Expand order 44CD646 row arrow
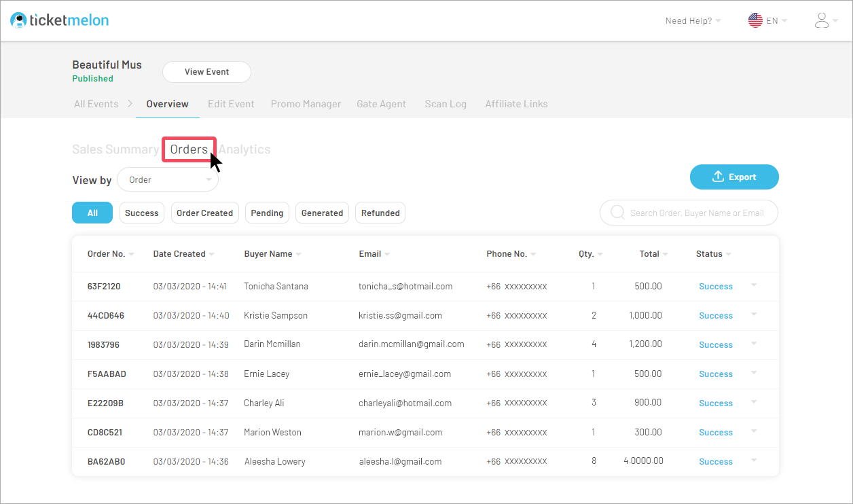 [754, 314]
